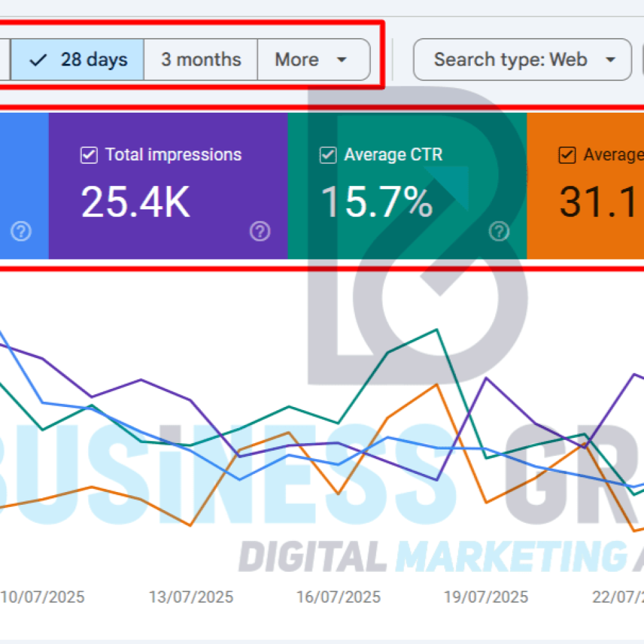
Task: Open help icon on Average CTR card
Action: (x=499, y=231)
